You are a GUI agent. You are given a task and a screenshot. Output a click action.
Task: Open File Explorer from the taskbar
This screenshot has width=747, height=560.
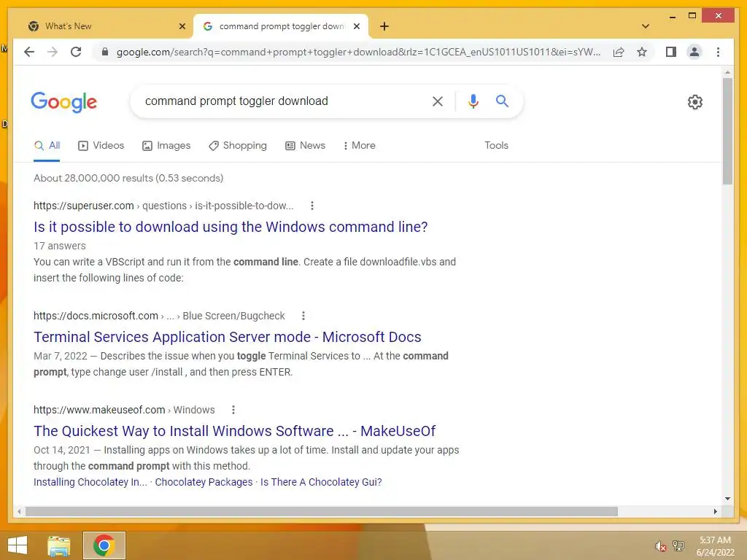click(x=59, y=545)
